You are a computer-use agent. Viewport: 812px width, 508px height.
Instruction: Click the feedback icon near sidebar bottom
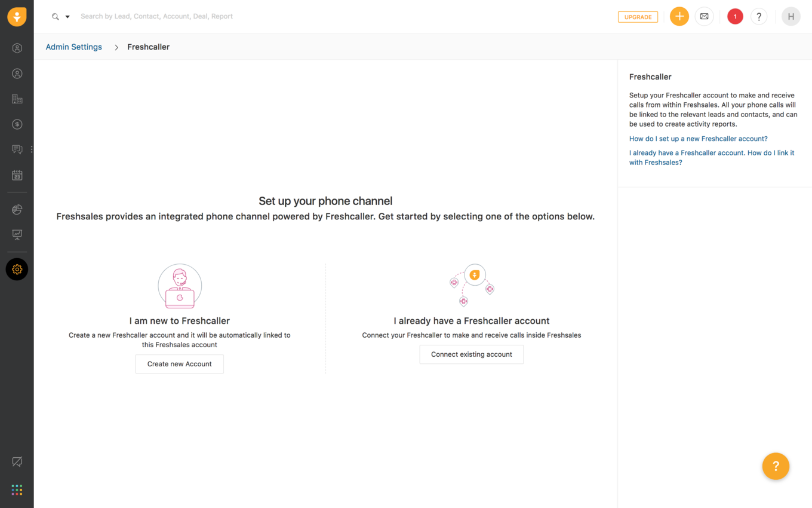coord(17,461)
